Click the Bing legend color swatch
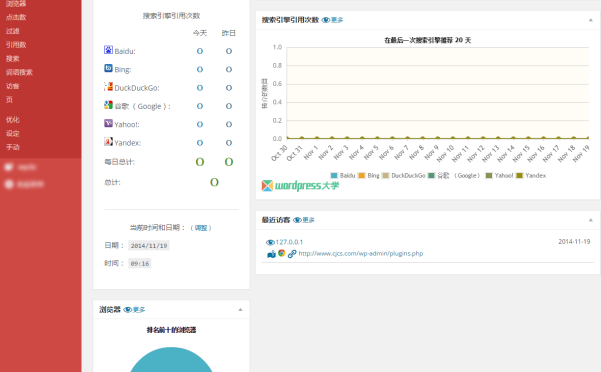The image size is (601, 372). (361, 175)
